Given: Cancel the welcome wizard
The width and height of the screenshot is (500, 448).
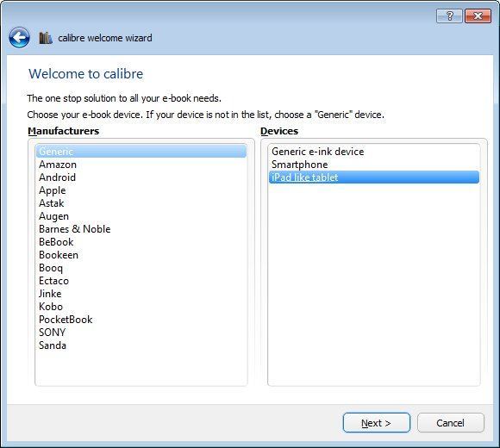Looking at the screenshot, I should [x=450, y=423].
